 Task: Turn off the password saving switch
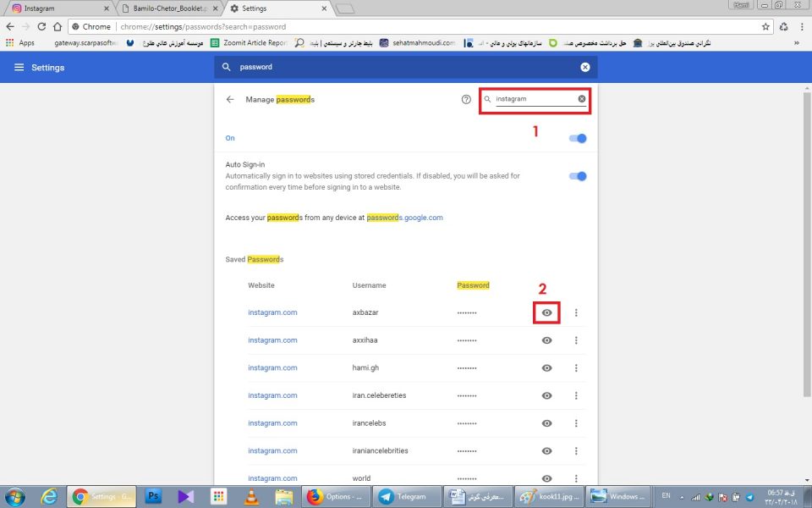pyautogui.click(x=579, y=138)
